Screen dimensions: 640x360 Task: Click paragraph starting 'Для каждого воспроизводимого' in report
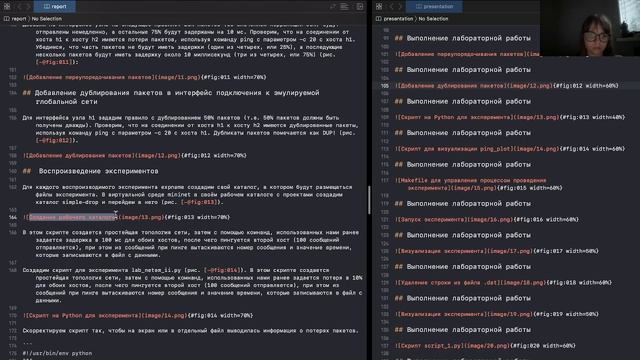click(187, 195)
